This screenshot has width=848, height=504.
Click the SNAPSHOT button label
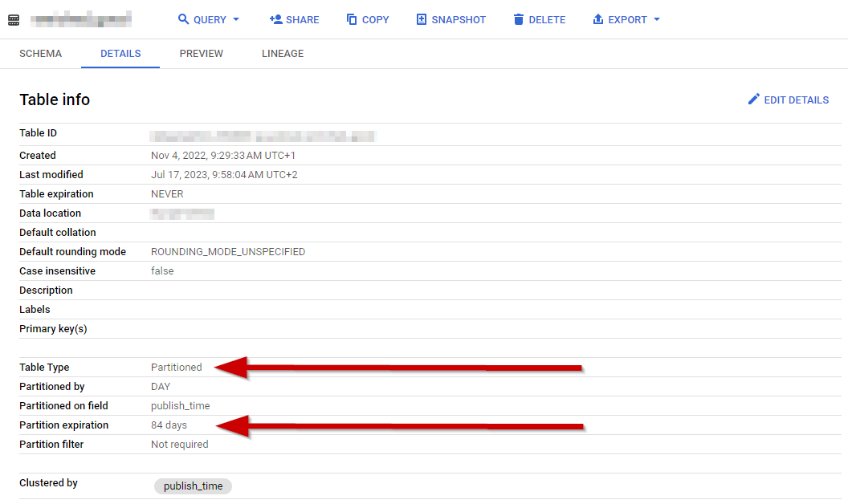[459, 19]
